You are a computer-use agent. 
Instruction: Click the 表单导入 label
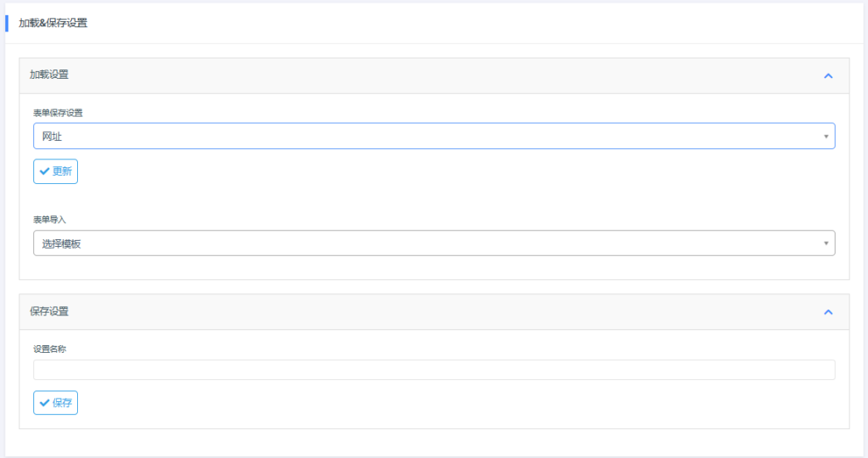50,220
